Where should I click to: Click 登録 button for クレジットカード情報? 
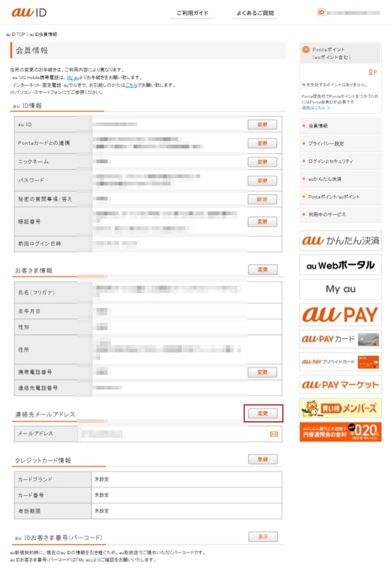(263, 460)
